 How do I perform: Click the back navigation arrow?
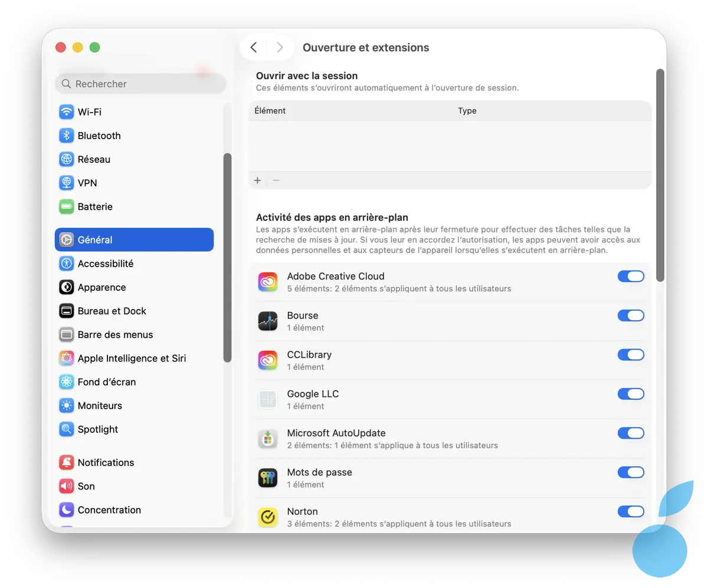pos(253,47)
